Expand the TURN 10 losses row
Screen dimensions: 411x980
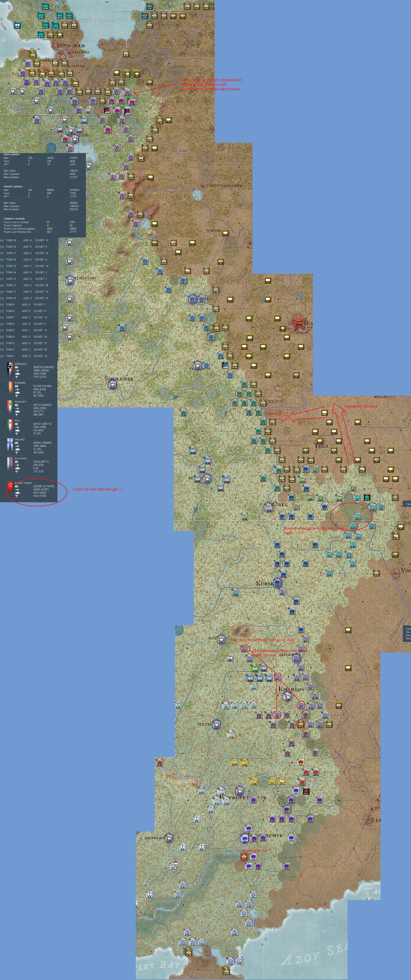(2, 298)
